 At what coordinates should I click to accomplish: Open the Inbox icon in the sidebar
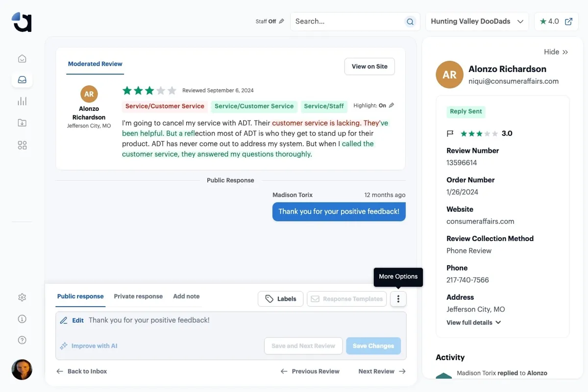coord(22,80)
